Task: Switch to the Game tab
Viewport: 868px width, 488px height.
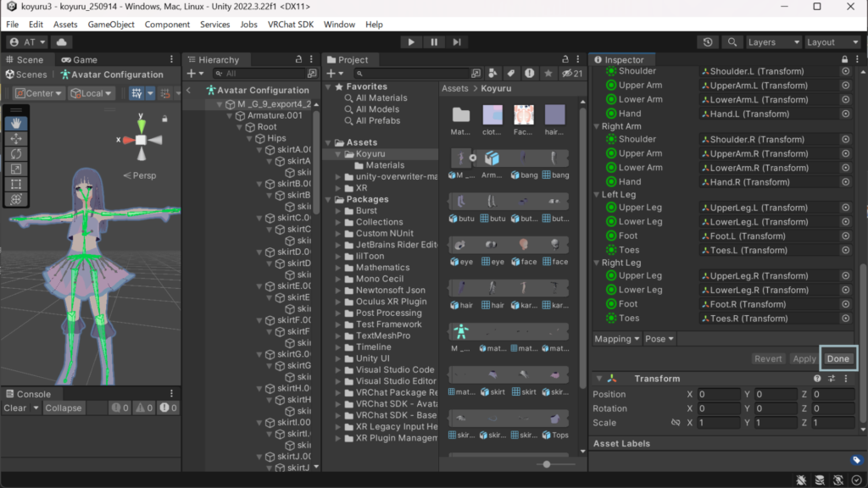Action: (79, 60)
